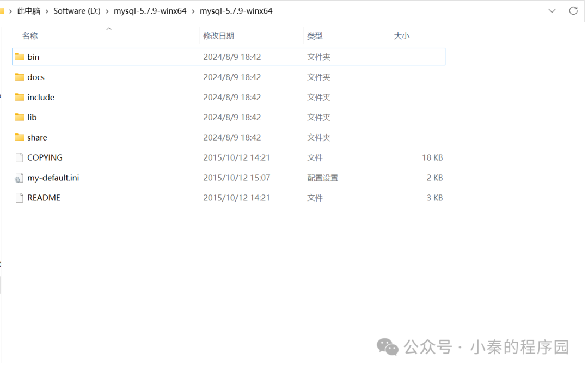Viewport: 588px width, 371px height.
Task: Expand the chevron before 此电脑 in path
Action: click(x=10, y=11)
